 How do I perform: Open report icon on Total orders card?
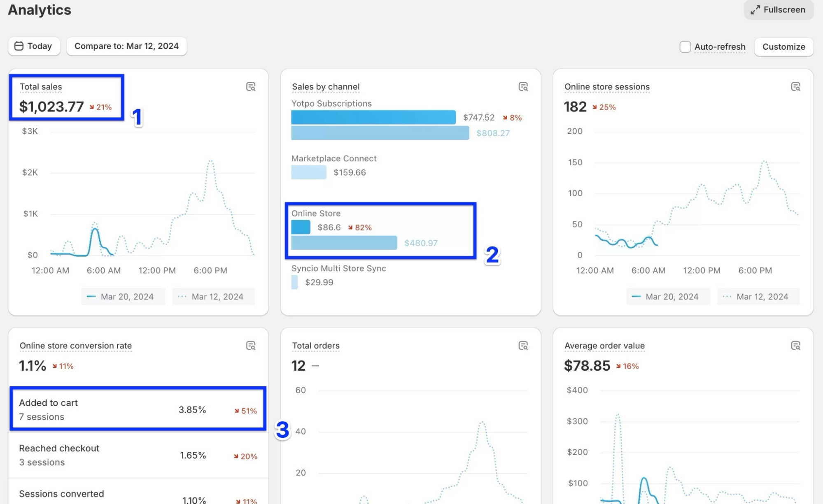coord(523,346)
